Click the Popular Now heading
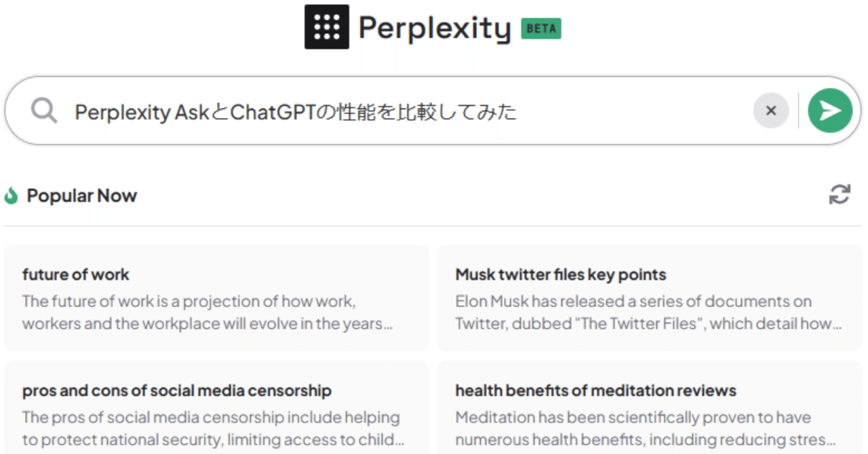Viewport: 868px width, 454px height. (x=81, y=195)
